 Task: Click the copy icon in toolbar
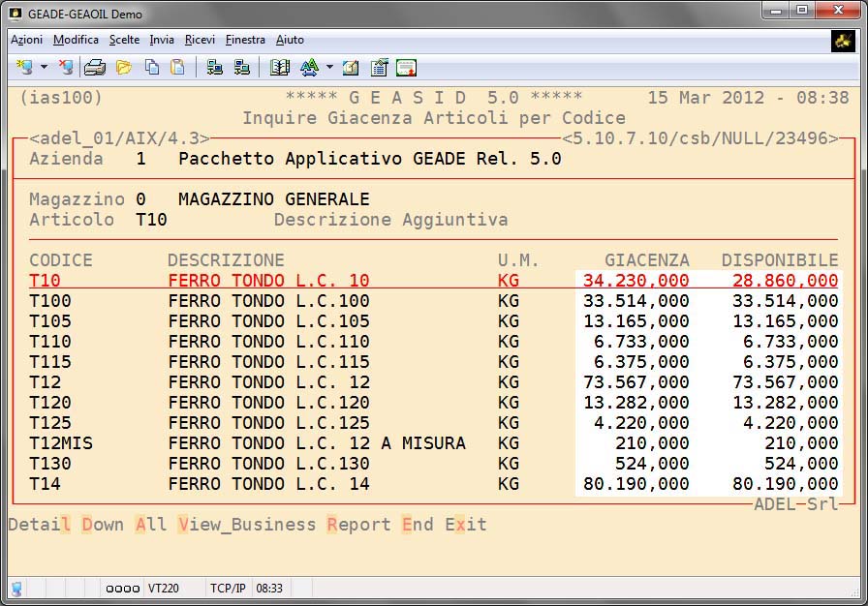[151, 67]
